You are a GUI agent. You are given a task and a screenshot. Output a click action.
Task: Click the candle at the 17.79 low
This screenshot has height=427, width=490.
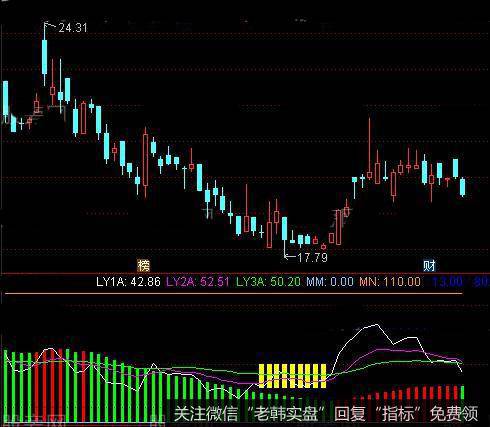[284, 229]
